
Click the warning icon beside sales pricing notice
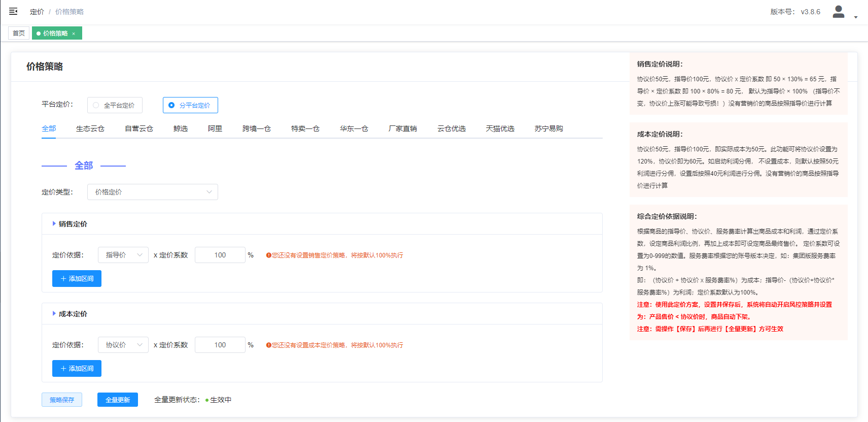coord(268,255)
